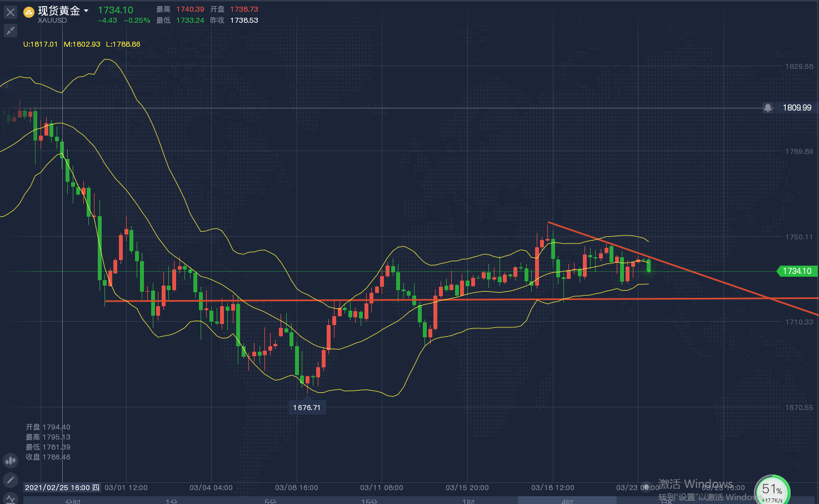
Task: Switch to the 1分 timeframe tab
Action: [171, 501]
